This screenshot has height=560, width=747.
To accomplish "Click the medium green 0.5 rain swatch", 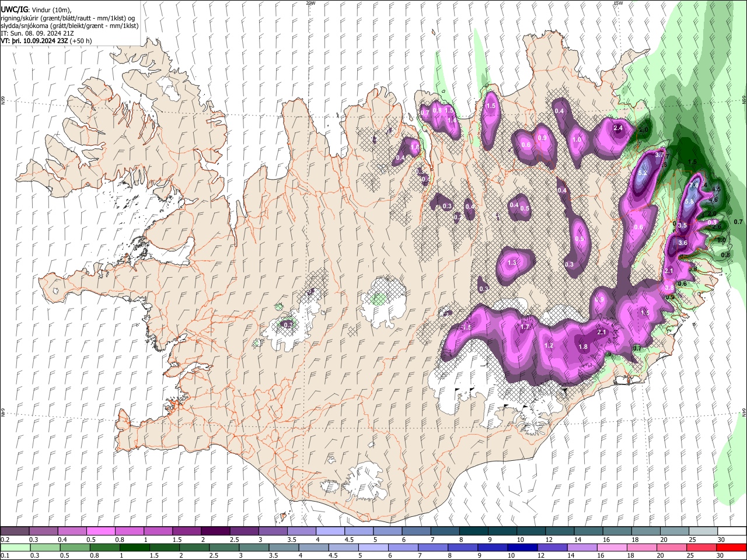I will click(75, 547).
